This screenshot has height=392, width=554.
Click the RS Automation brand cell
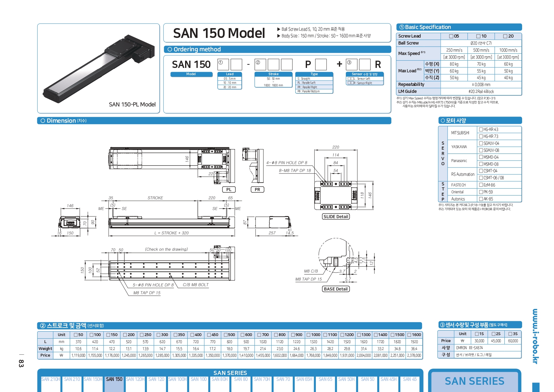click(463, 174)
